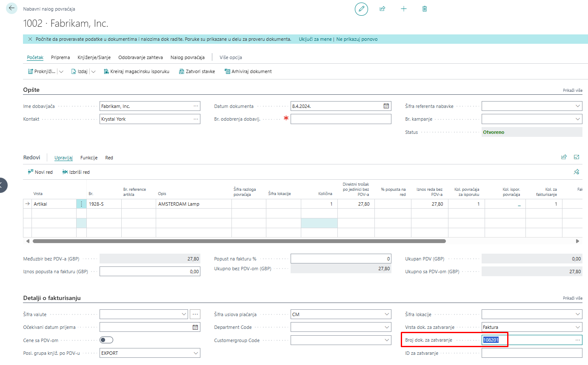Click the Br. odobrenja dobavlj. input field
Screen dimensions: 588x365
[340, 119]
